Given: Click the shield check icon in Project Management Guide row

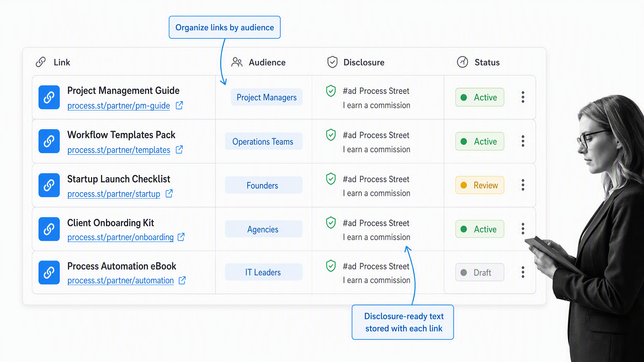Looking at the screenshot, I should click(331, 91).
